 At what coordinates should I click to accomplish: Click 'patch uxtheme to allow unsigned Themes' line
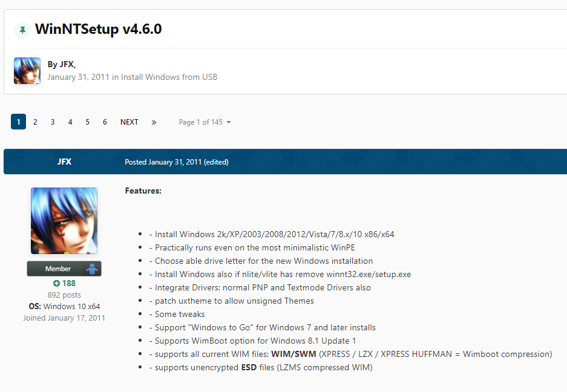[231, 301]
